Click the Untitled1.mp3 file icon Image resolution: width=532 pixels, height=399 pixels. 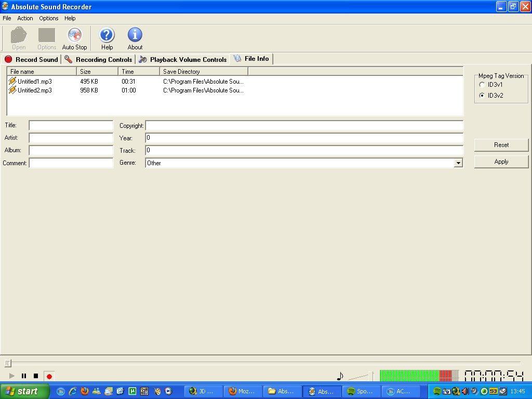[12, 81]
